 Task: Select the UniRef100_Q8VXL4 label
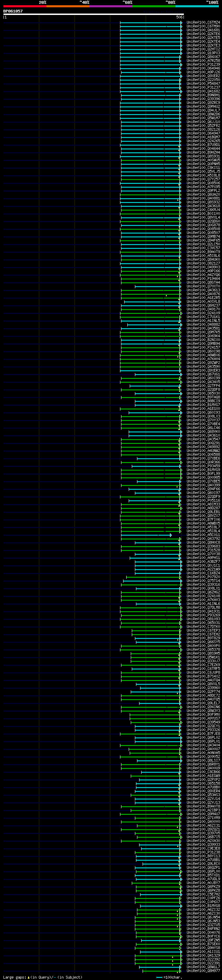point(203,218)
